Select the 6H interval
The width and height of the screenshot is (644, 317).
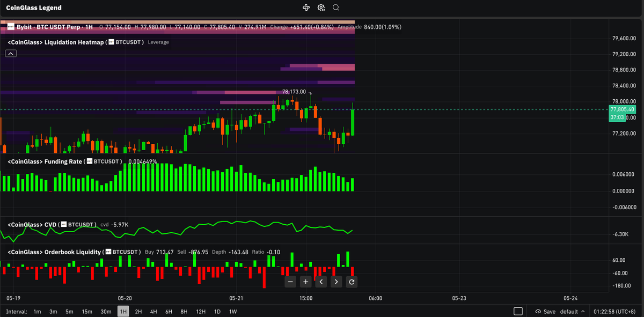[169, 312]
